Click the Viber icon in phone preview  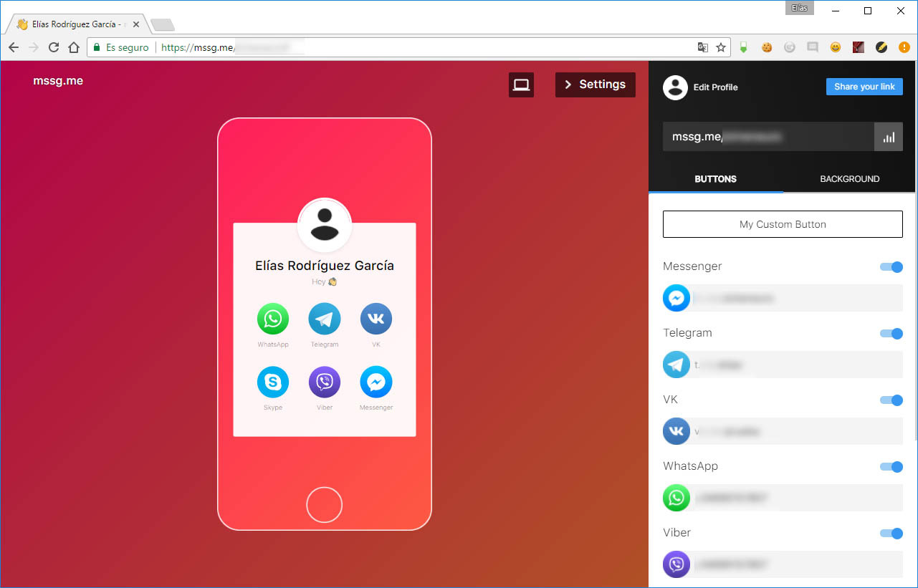[x=325, y=382]
